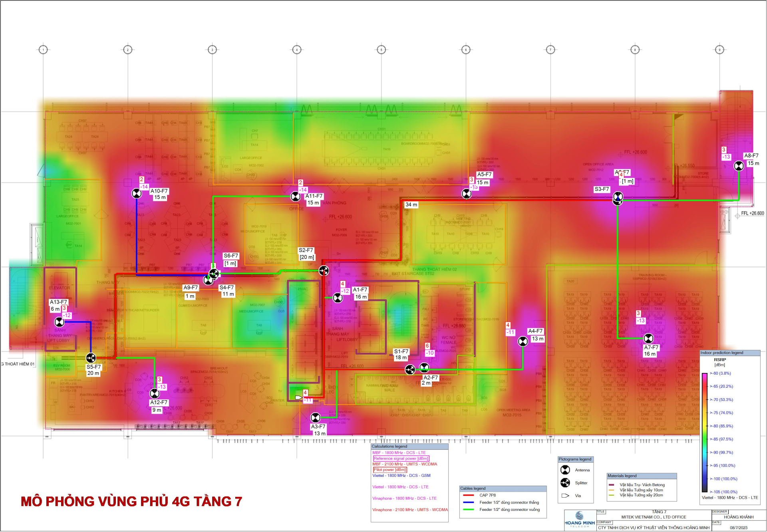The width and height of the screenshot is (767, 532).
Task: Select antenna A8-F7 symbol
Action: [739, 166]
